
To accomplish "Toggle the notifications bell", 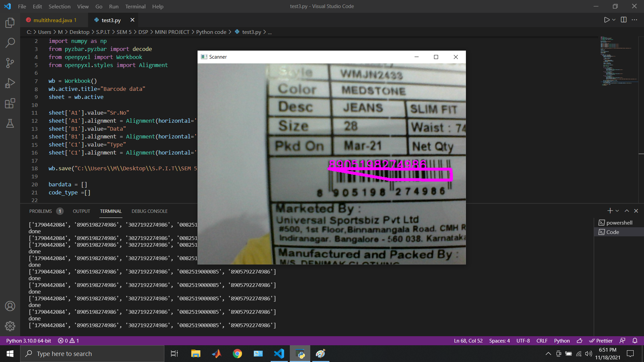I will tap(635, 341).
